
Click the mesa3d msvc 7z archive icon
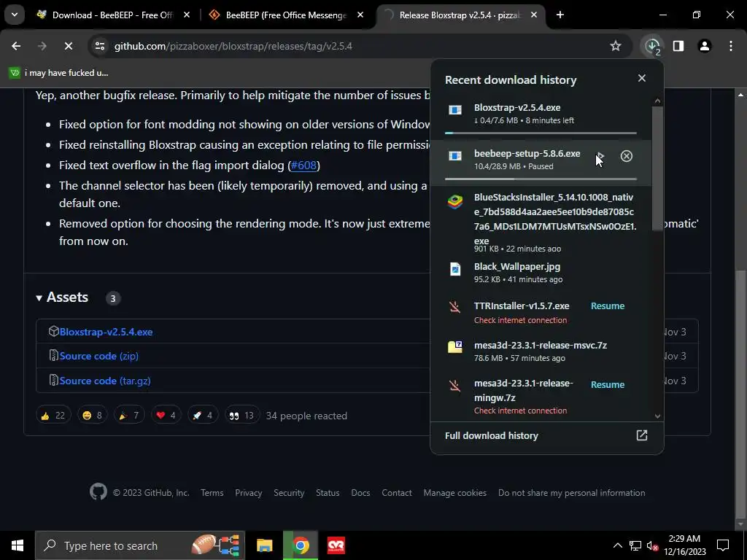pos(455,346)
